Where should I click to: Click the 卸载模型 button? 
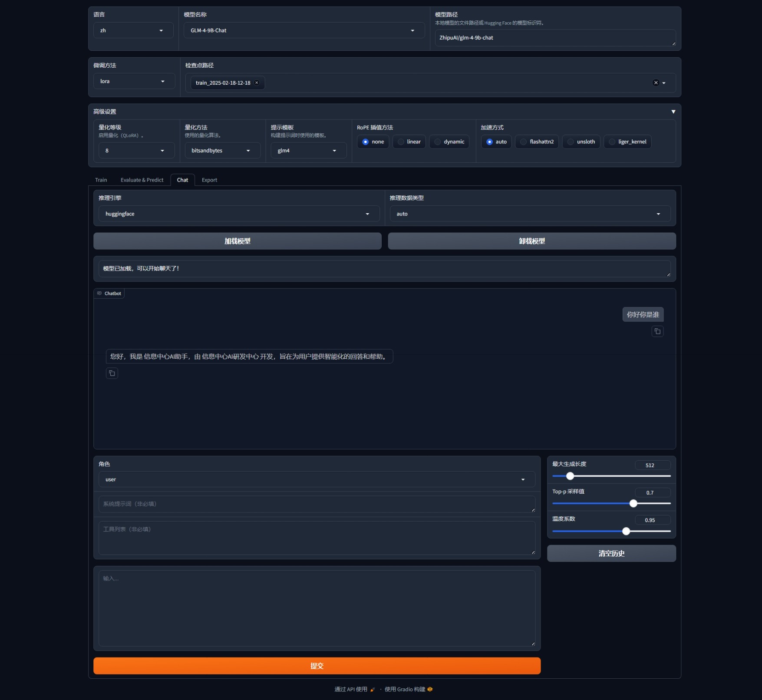coord(531,241)
